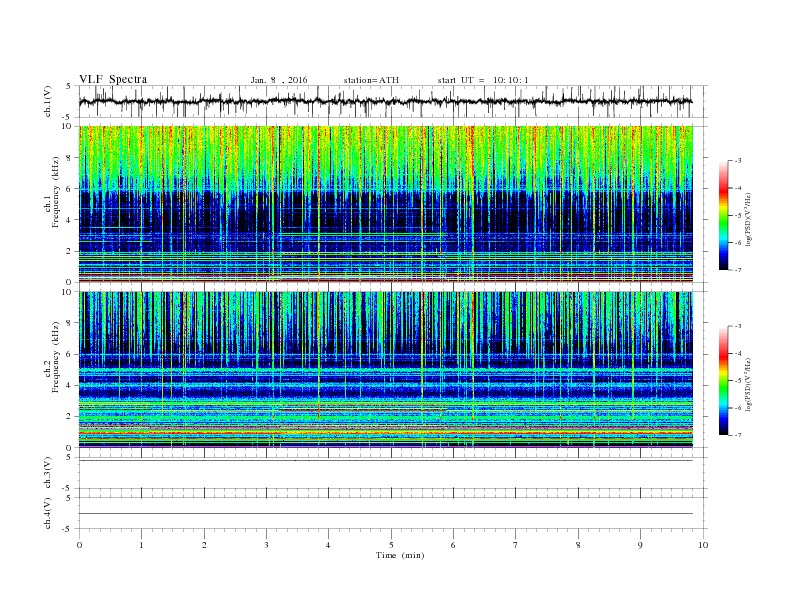Click the "7" tick on the time axis
This screenshot has width=792, height=612.
click(x=516, y=545)
